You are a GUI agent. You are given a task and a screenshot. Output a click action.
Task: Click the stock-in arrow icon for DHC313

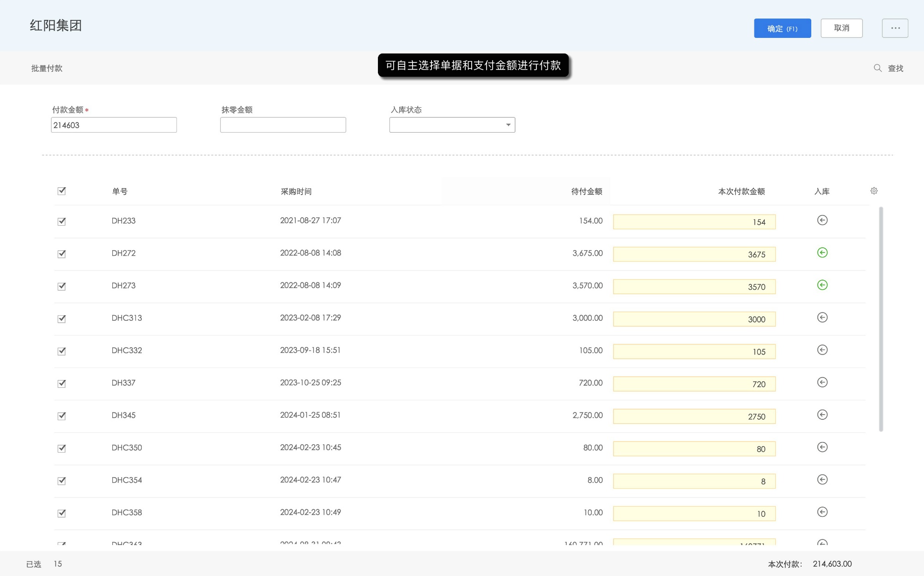(822, 318)
